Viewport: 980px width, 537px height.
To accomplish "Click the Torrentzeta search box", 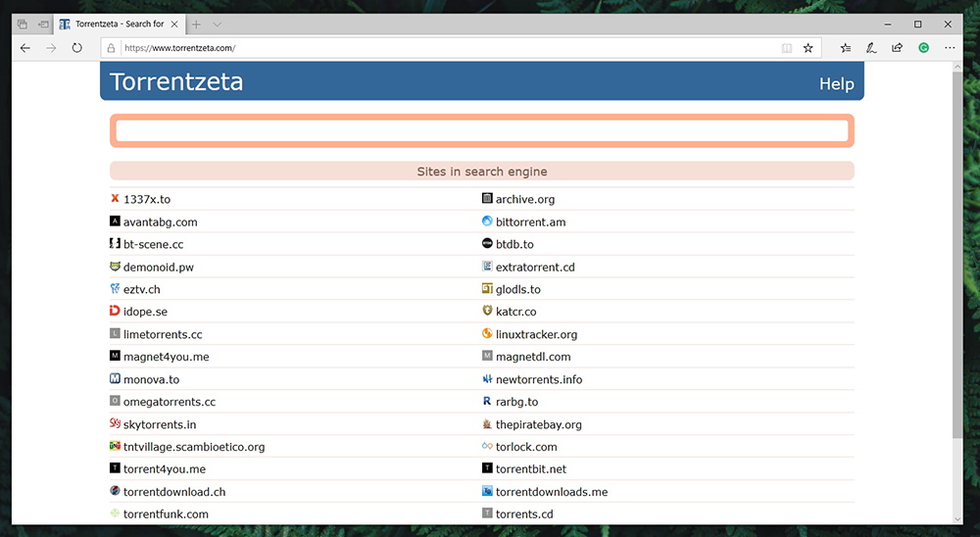I will tap(482, 130).
